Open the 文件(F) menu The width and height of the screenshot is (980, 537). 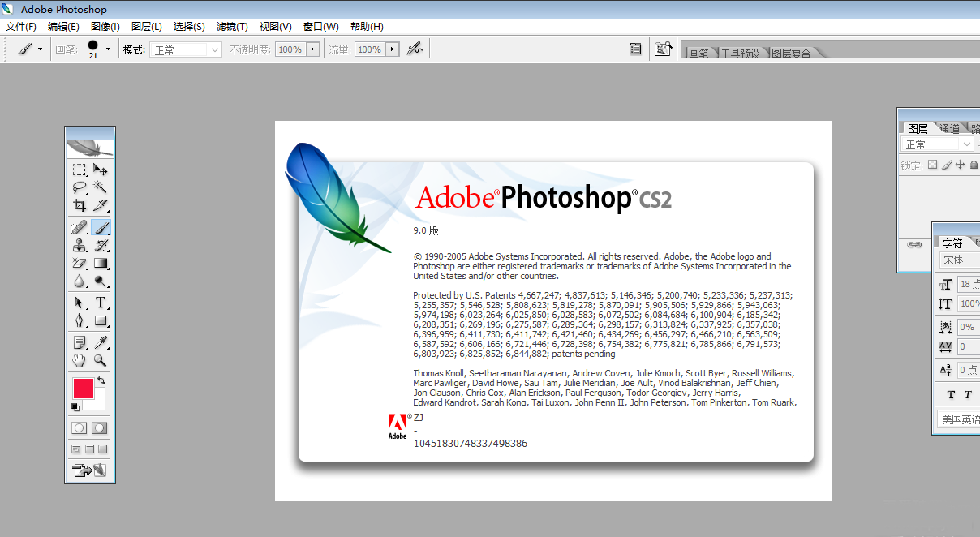[x=21, y=27]
